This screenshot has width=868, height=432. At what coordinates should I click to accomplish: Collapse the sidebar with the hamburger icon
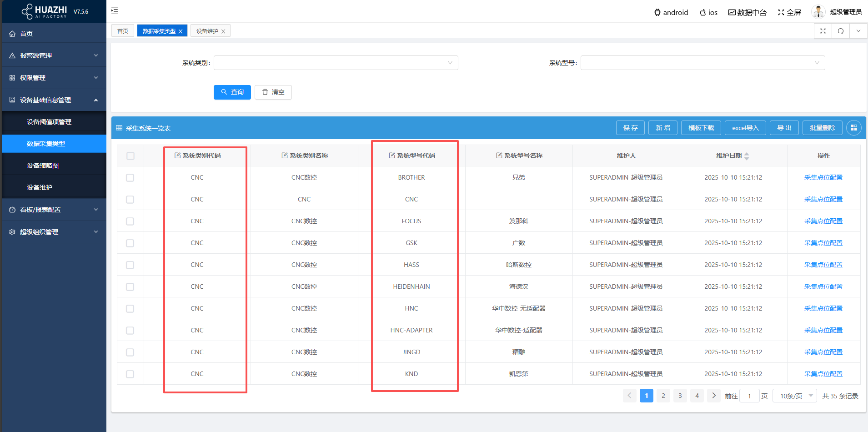[115, 10]
